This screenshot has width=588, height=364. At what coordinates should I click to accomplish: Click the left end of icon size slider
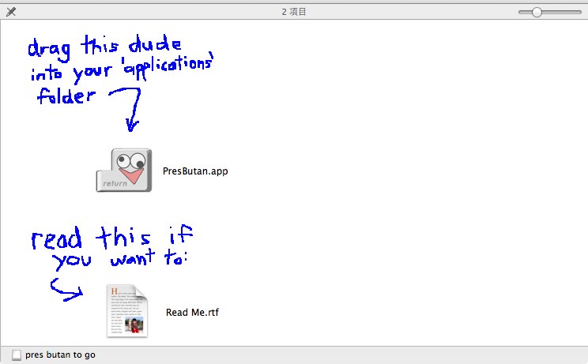521,12
